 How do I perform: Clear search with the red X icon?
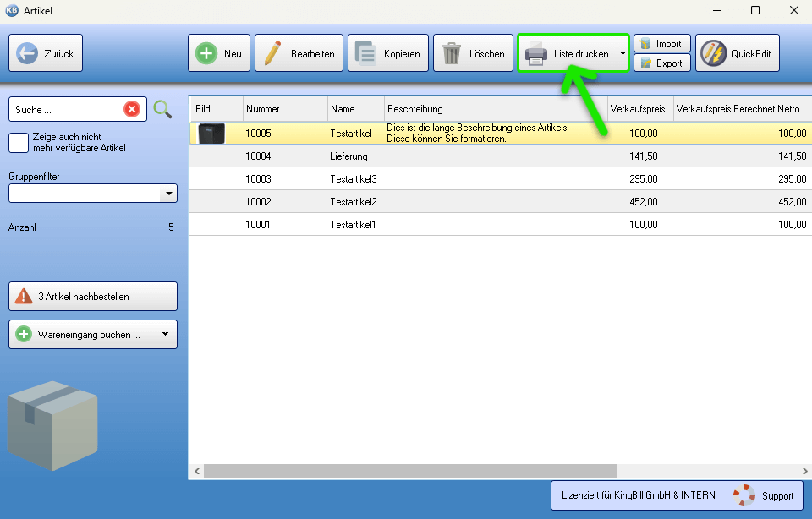132,109
